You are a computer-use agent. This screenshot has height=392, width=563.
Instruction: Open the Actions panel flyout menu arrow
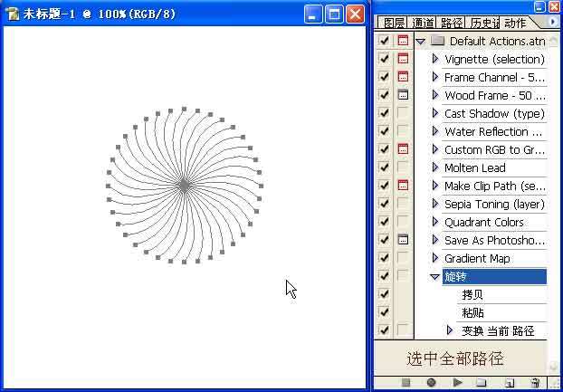pyautogui.click(x=553, y=22)
